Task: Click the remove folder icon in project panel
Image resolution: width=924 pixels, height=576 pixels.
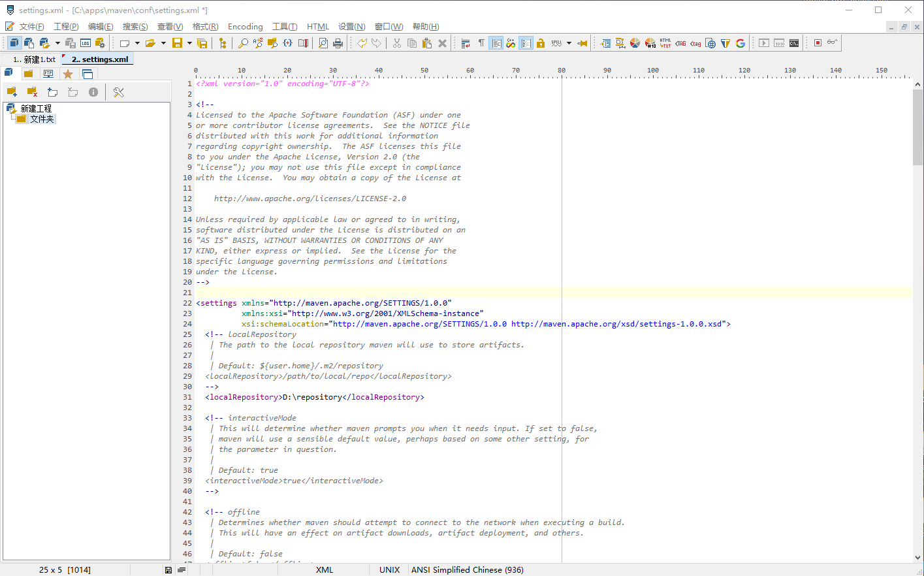Action: (32, 92)
